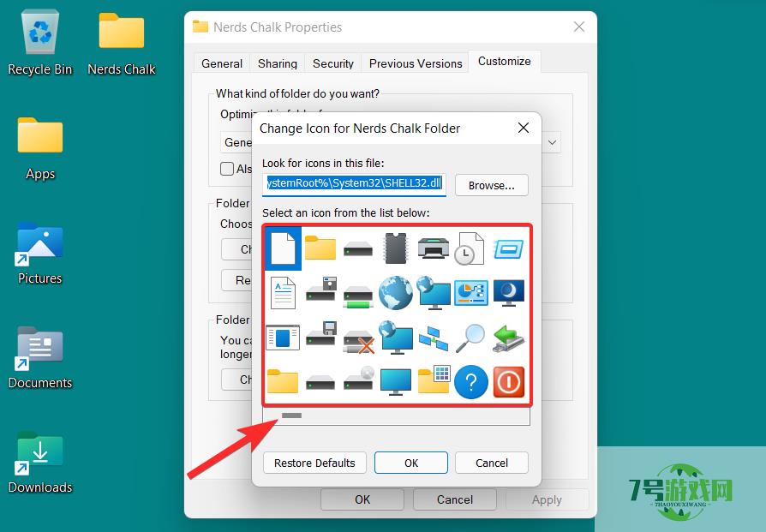Open the Sharing tab

click(278, 63)
